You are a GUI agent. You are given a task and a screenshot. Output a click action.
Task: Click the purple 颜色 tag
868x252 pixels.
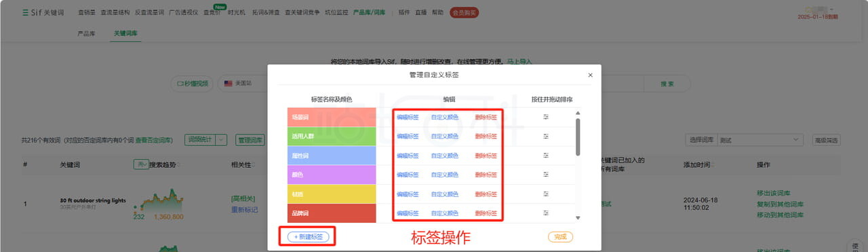pyautogui.click(x=332, y=175)
